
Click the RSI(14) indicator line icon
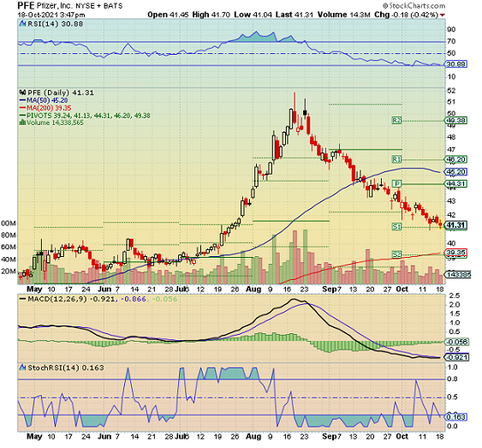(x=22, y=24)
